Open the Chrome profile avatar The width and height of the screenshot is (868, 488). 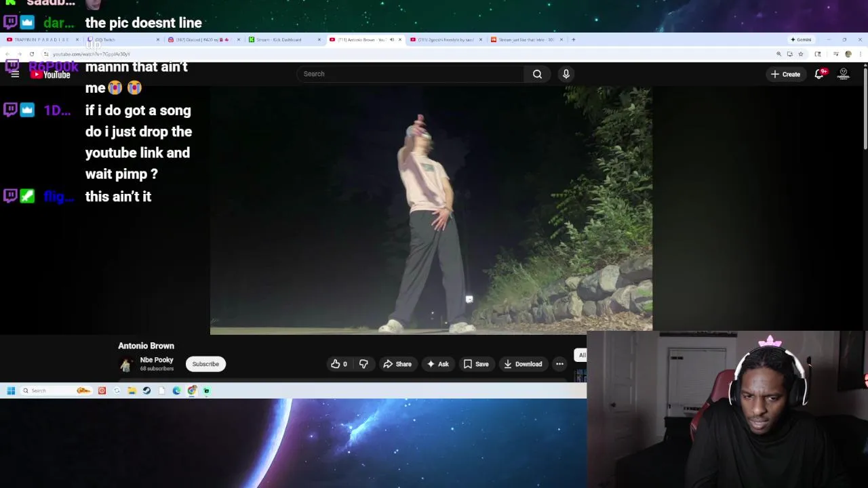(848, 54)
